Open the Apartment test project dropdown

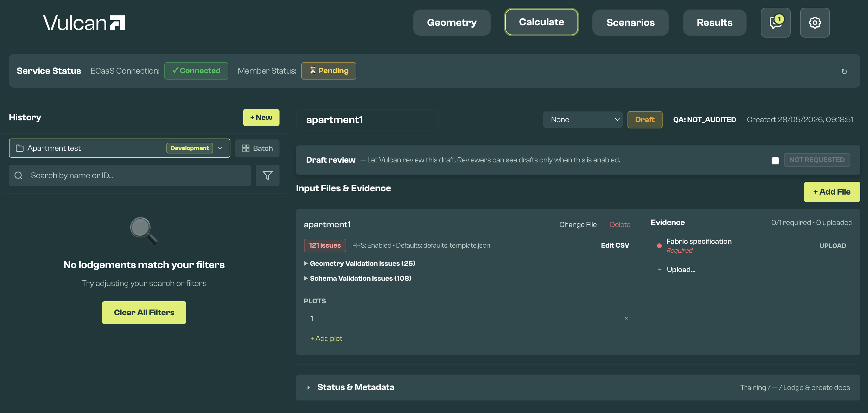[120, 148]
